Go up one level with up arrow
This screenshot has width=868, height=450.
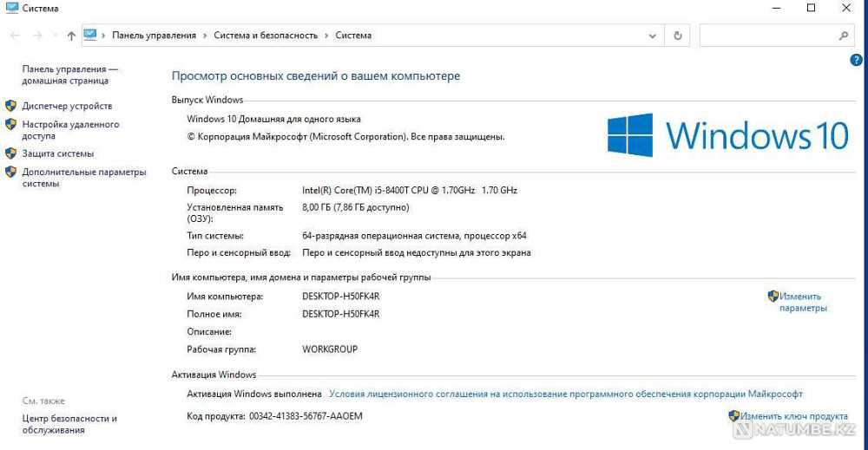pos(71,36)
